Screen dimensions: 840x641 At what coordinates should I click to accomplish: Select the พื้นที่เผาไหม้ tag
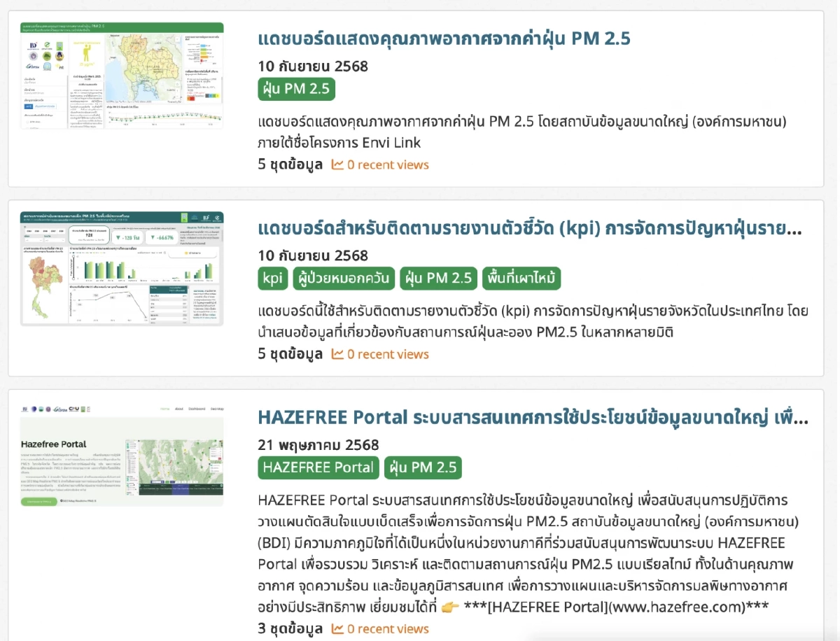pos(521,279)
